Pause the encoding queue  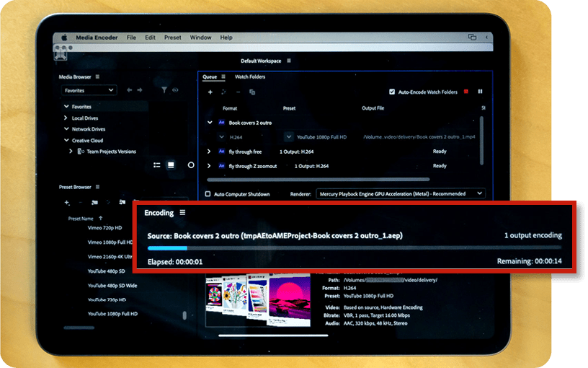[480, 91]
